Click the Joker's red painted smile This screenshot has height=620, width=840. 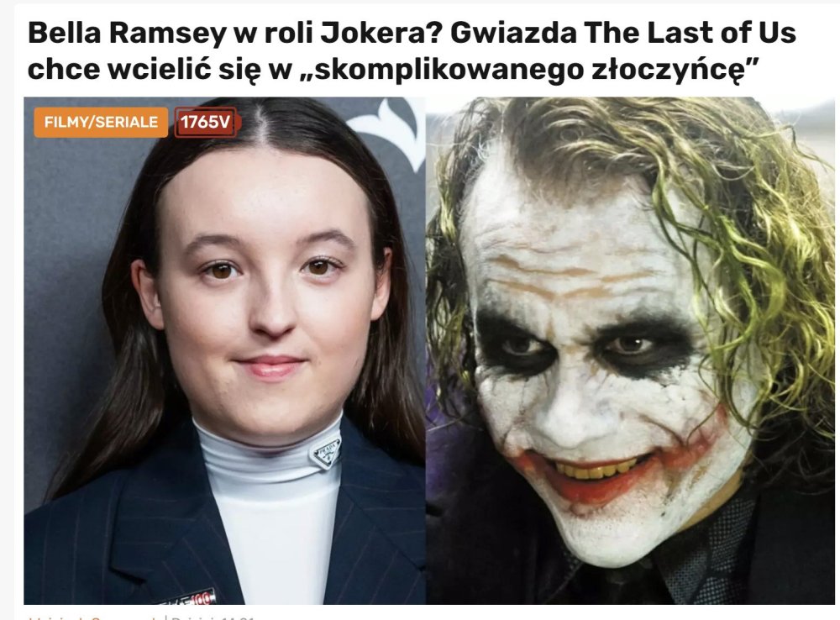[600, 477]
